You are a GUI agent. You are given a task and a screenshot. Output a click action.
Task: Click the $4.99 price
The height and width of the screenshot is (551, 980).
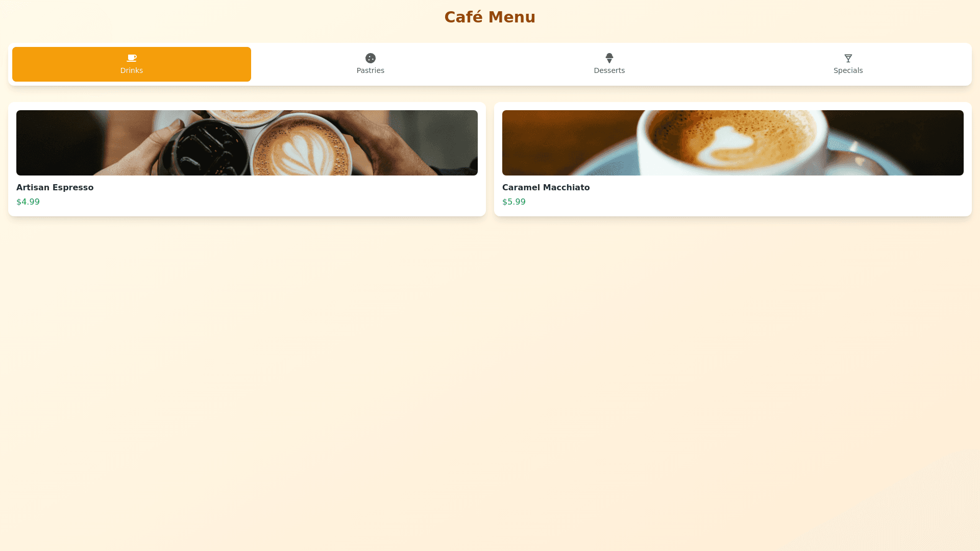pyautogui.click(x=28, y=202)
